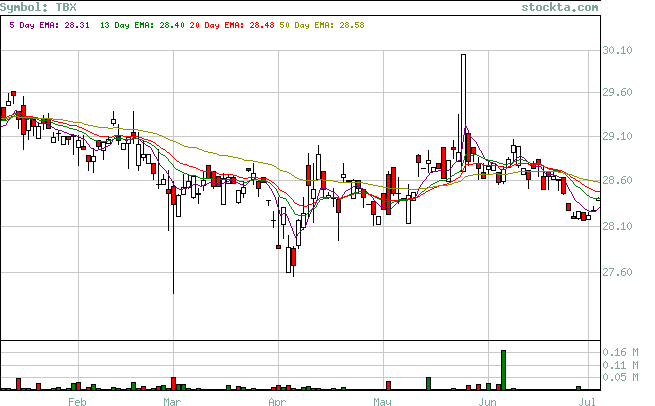Click the tallest white candlestick near 30.10
This screenshot has height=406, width=655.
(x=463, y=112)
